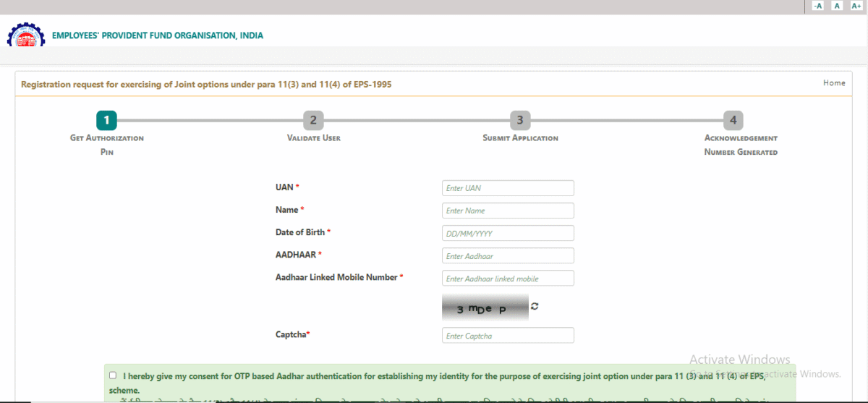Increase font size with A+ button
Viewport: 868px width, 403px height.
pyautogui.click(x=856, y=6)
